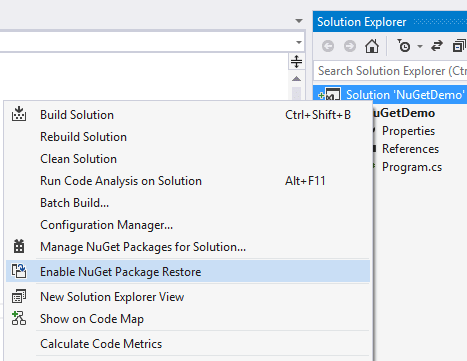467x361 pixels.
Task: Click the Manage NuGet Packages icon
Action: [19, 246]
